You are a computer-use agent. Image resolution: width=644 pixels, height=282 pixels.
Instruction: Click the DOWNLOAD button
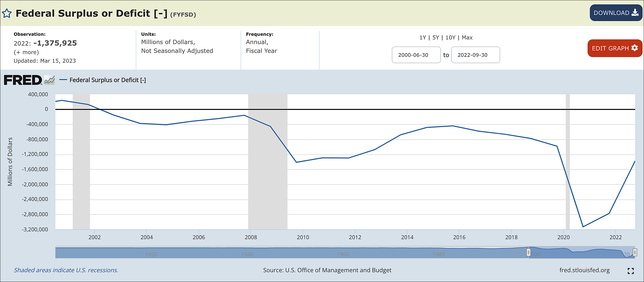616,13
